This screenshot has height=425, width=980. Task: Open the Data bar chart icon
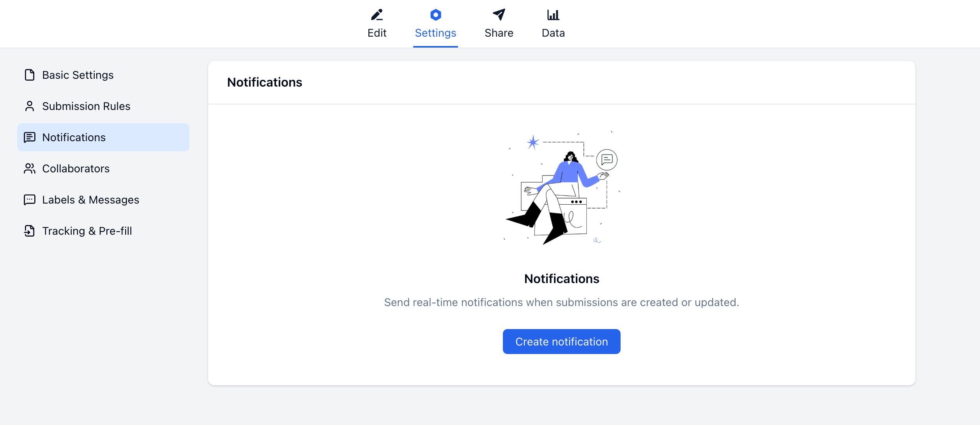click(x=553, y=15)
